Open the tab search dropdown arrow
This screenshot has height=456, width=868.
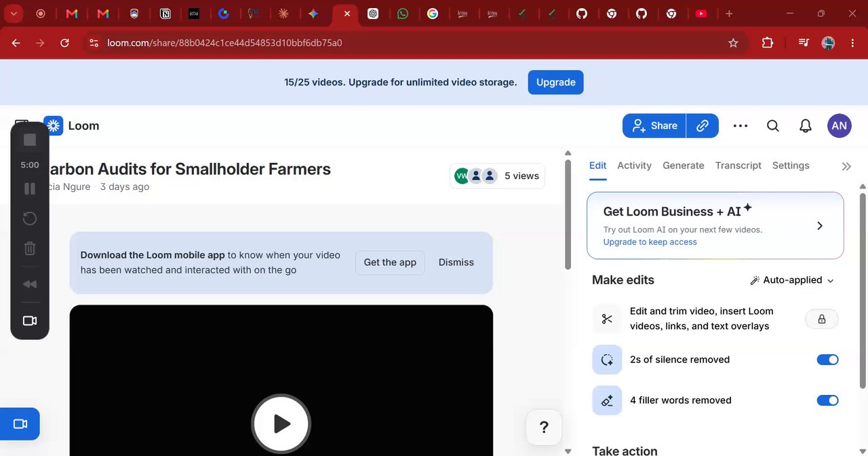pos(14,14)
